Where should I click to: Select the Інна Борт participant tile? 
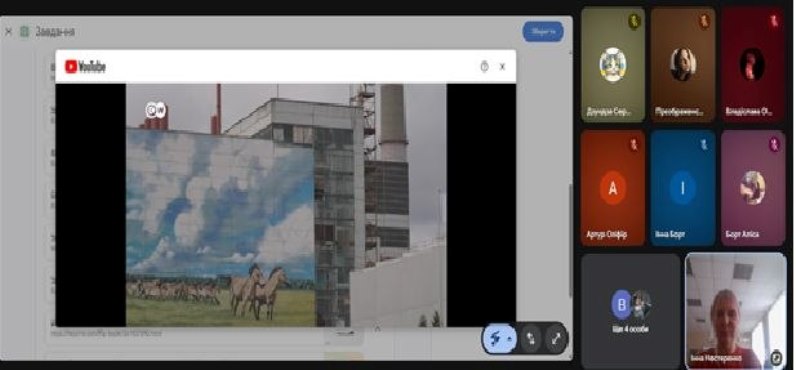(683, 188)
